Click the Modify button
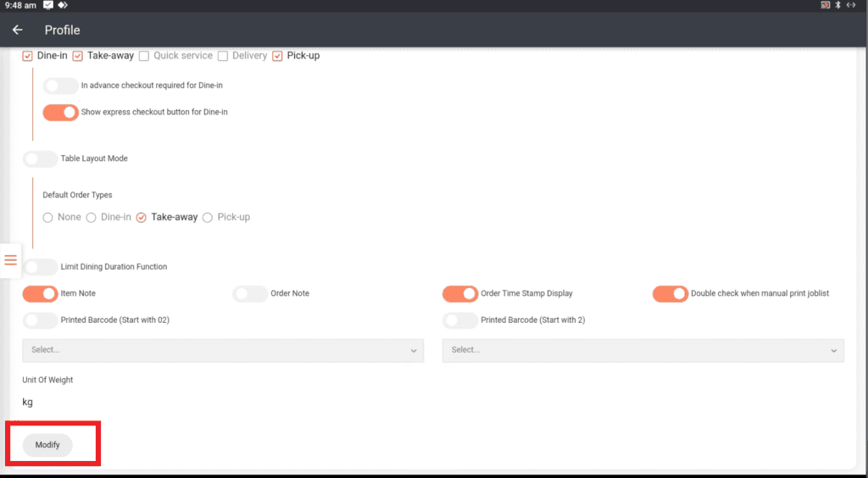Viewport: 868px width, 478px height. [47, 445]
